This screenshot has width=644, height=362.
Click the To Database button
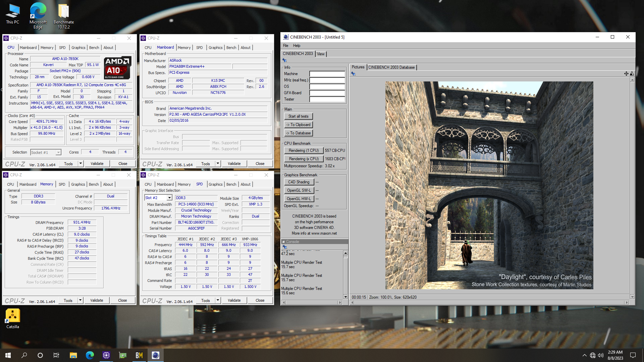point(299,133)
